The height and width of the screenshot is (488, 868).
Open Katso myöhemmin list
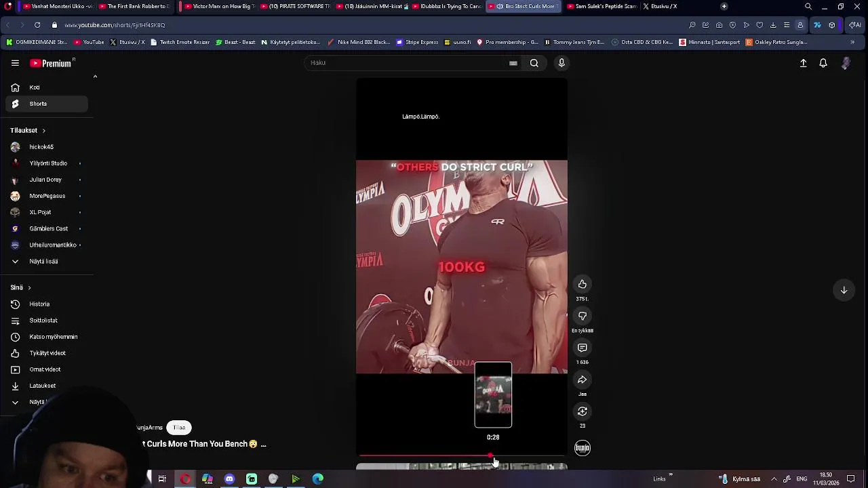pos(47,337)
